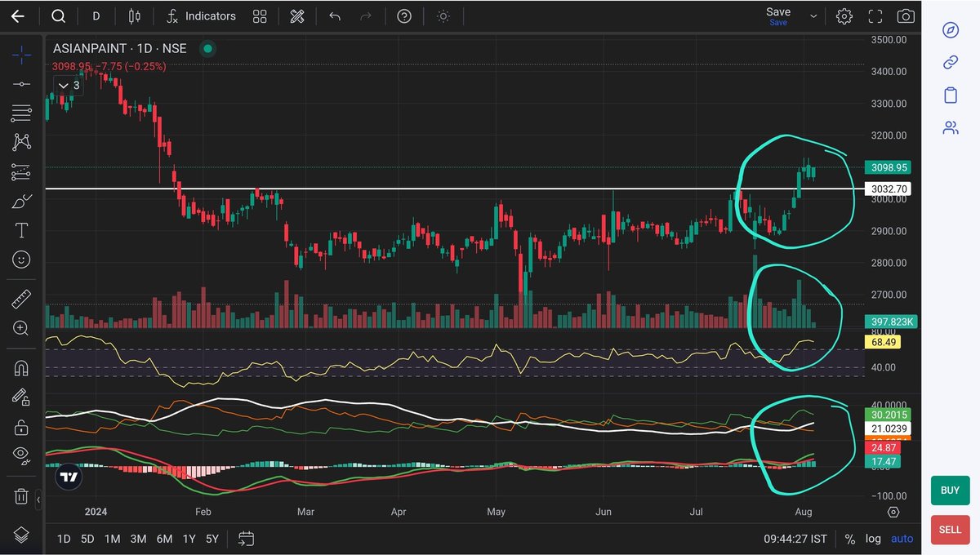Open the Indicators panel
The width and height of the screenshot is (980, 555).
click(x=201, y=16)
